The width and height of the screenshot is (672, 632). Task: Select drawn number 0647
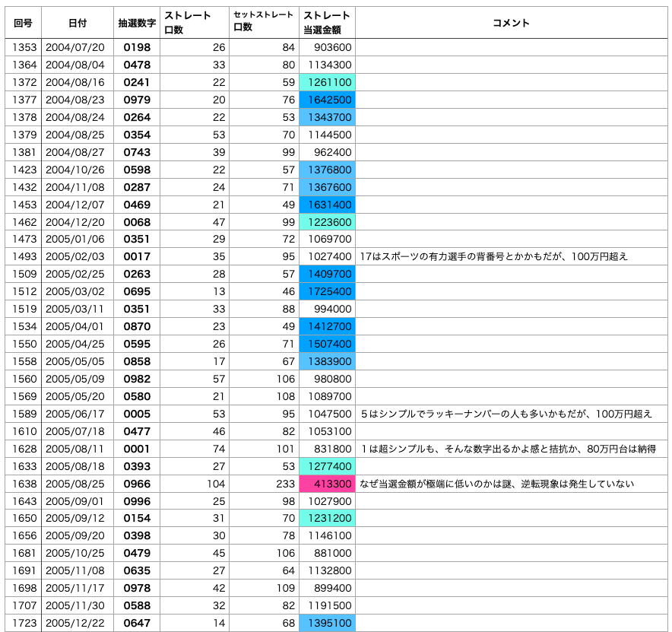(x=137, y=623)
